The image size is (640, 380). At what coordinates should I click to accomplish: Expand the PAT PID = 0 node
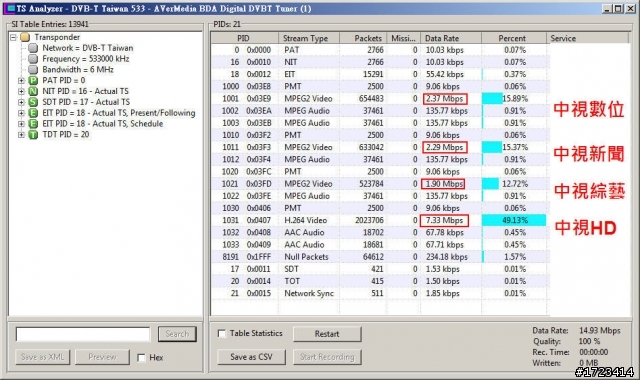click(x=21, y=81)
